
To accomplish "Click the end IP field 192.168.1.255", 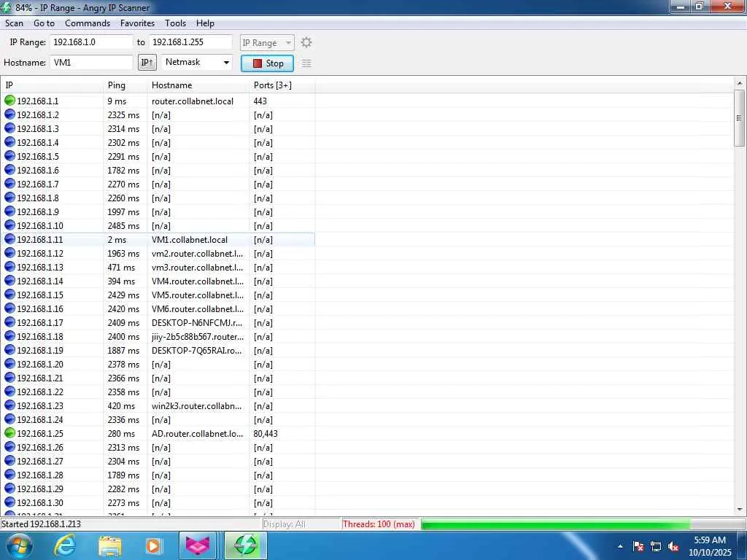I will 190,42.
